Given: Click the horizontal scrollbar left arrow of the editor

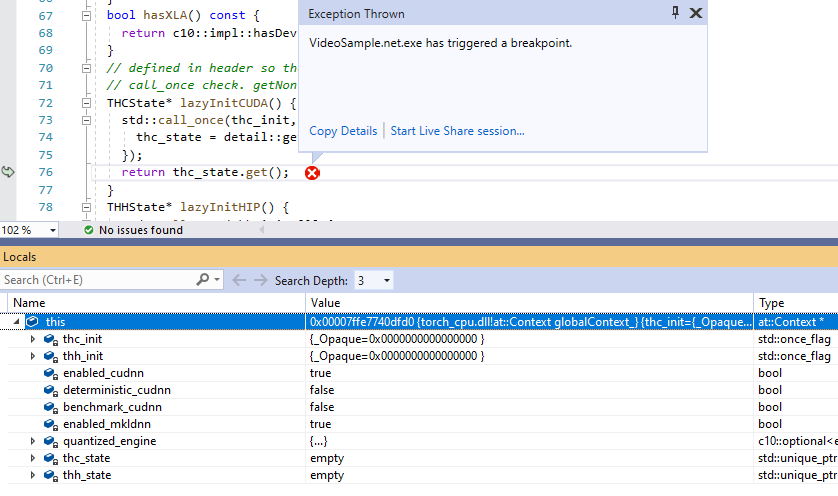Looking at the screenshot, I should pyautogui.click(x=262, y=230).
